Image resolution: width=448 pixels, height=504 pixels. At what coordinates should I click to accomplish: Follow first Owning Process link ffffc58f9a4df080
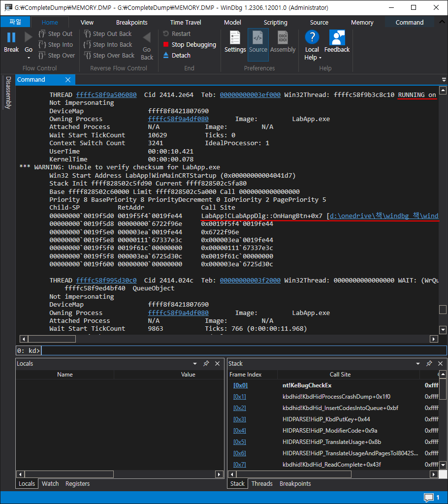point(178,119)
